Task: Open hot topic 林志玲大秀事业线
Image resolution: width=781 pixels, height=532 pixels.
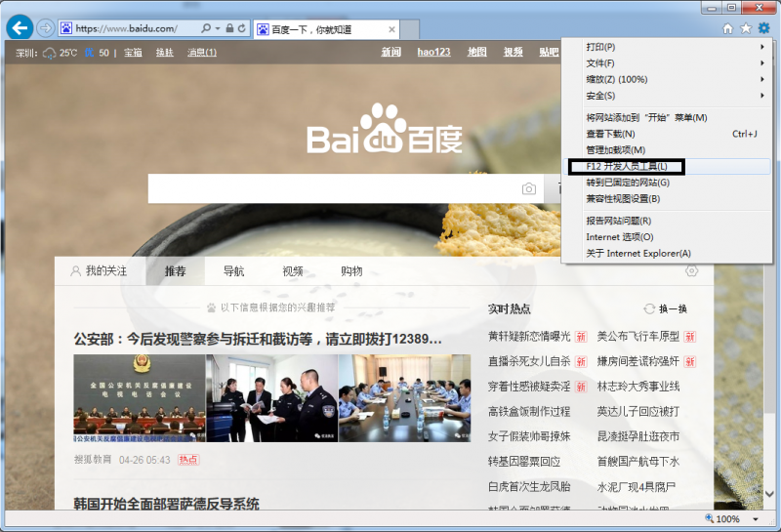Action: click(x=638, y=387)
